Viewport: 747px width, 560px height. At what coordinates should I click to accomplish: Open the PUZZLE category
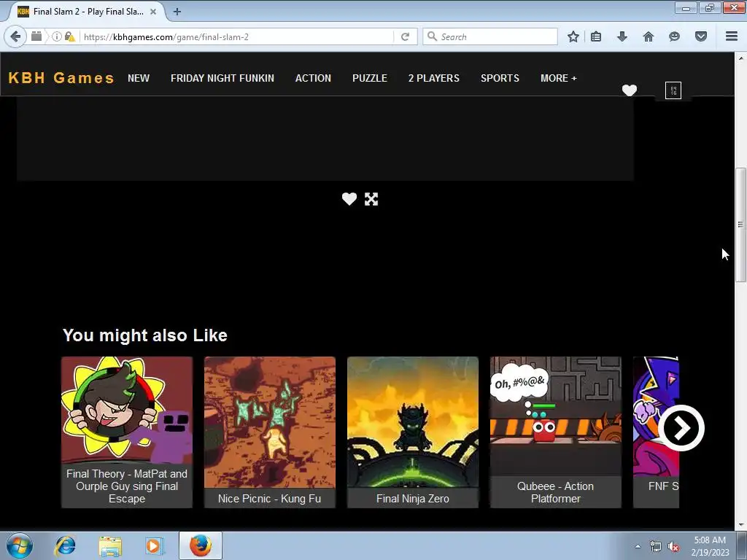pos(370,78)
